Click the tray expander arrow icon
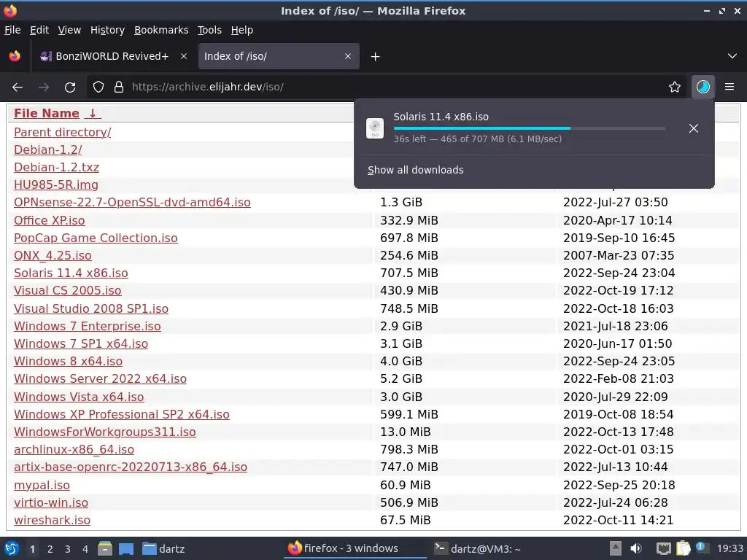 pos(616,548)
